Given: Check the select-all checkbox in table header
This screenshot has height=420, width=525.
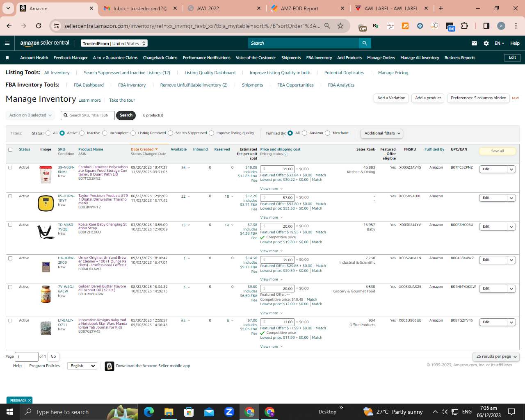Looking at the screenshot, I should (10, 150).
